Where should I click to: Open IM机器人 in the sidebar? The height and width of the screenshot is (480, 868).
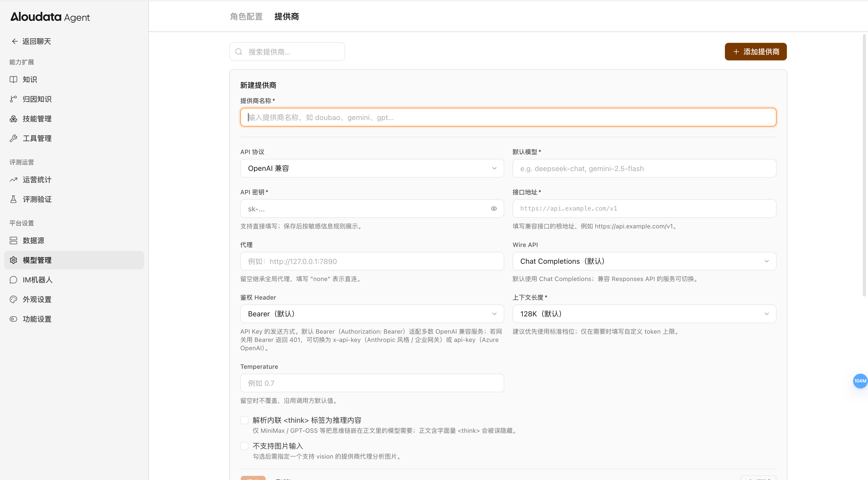click(x=74, y=280)
